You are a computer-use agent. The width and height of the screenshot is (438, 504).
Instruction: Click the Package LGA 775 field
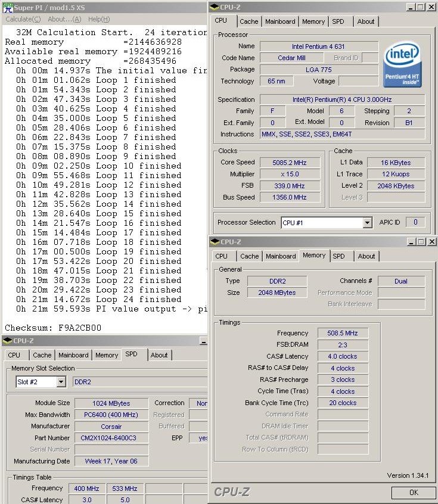(x=318, y=70)
